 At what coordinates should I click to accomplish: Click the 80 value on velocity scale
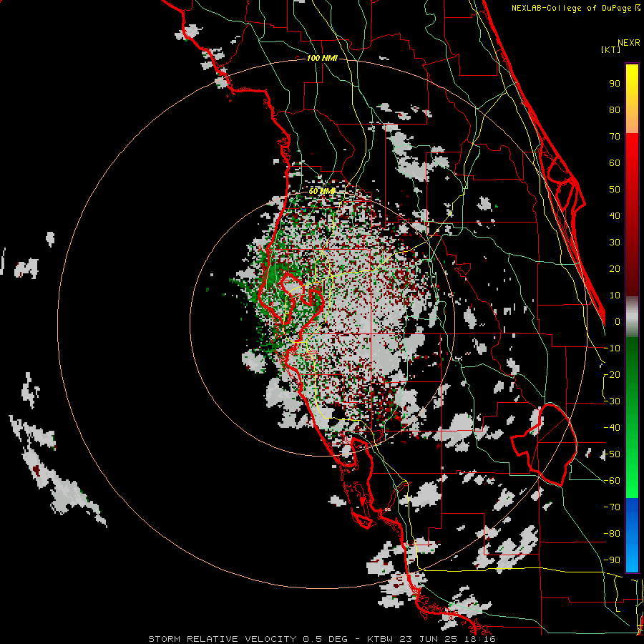click(615, 110)
